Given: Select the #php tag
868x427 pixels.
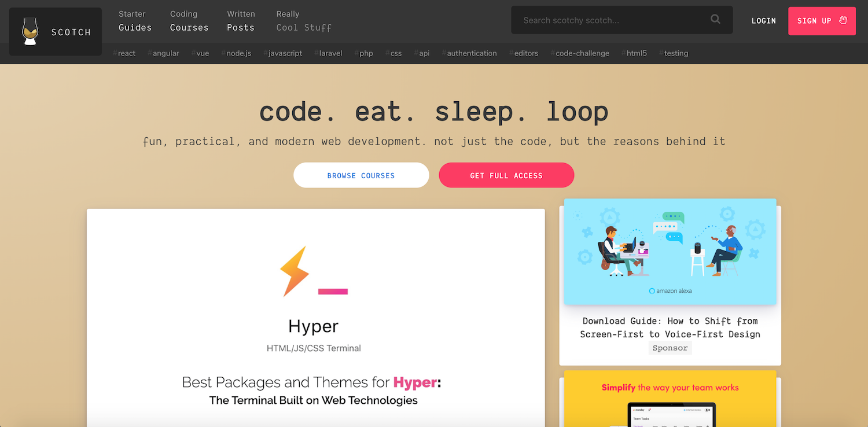Looking at the screenshot, I should 364,53.
